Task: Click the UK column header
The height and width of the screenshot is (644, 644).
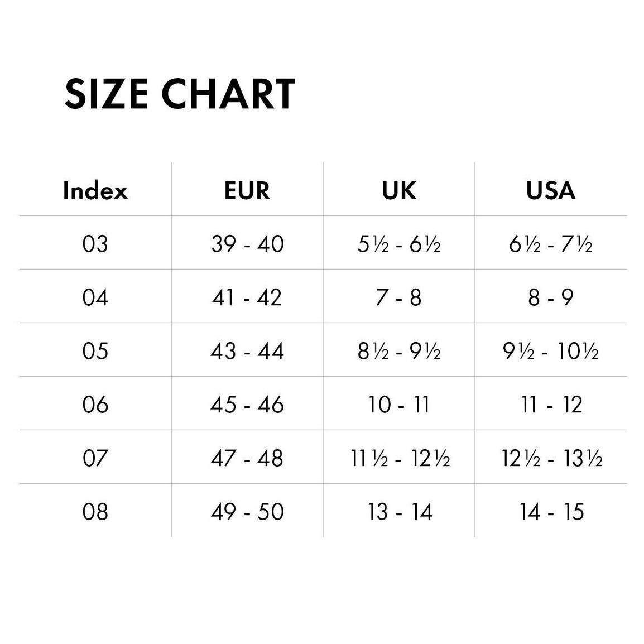Action: (399, 191)
